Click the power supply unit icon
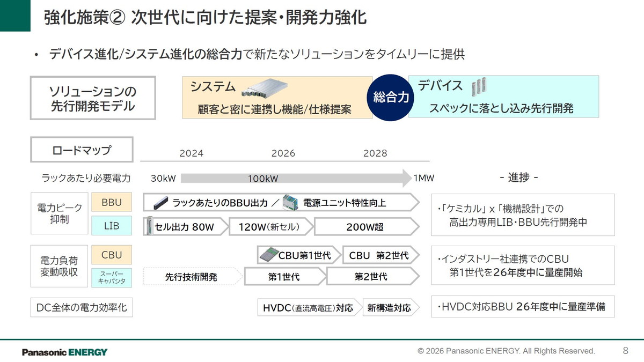The image size is (644, 362). [x=290, y=202]
